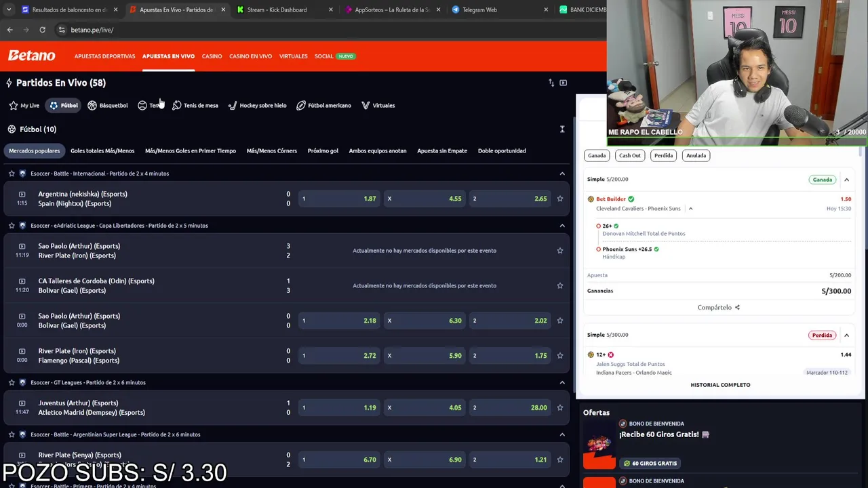
Task: Click the 60 GIROS GRATIS badge
Action: tap(650, 464)
